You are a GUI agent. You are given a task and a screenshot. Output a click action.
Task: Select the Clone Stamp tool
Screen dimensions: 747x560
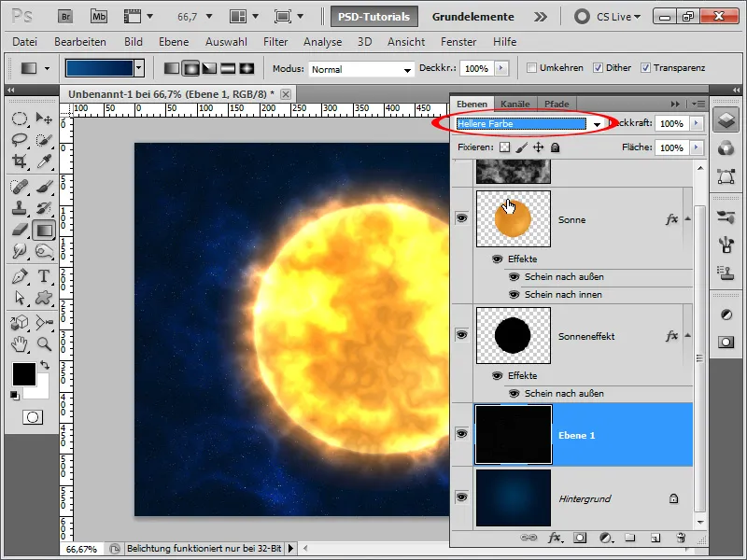click(x=19, y=208)
